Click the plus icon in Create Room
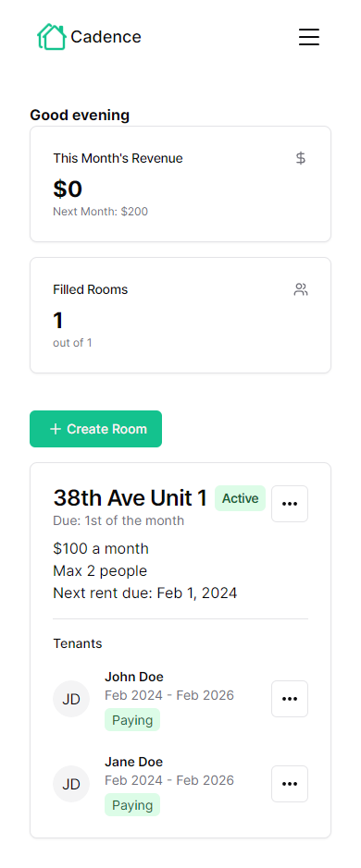361x868 pixels. (56, 429)
